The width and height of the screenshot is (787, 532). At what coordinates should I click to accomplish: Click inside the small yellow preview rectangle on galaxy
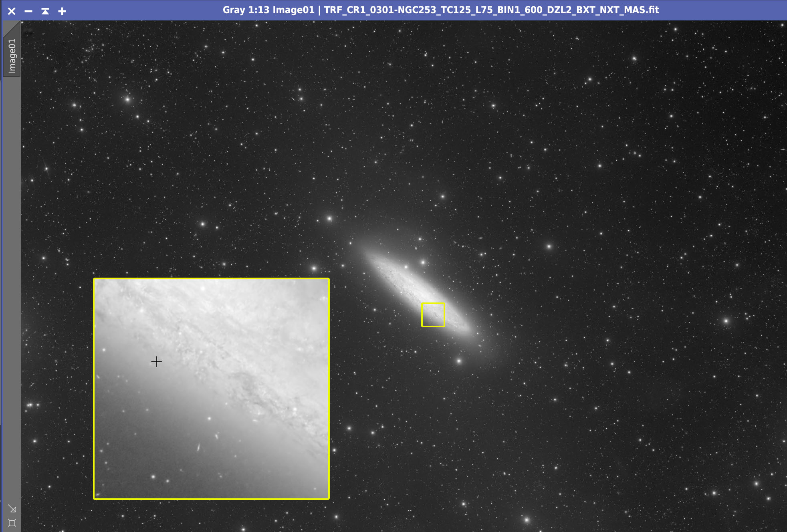click(x=433, y=315)
